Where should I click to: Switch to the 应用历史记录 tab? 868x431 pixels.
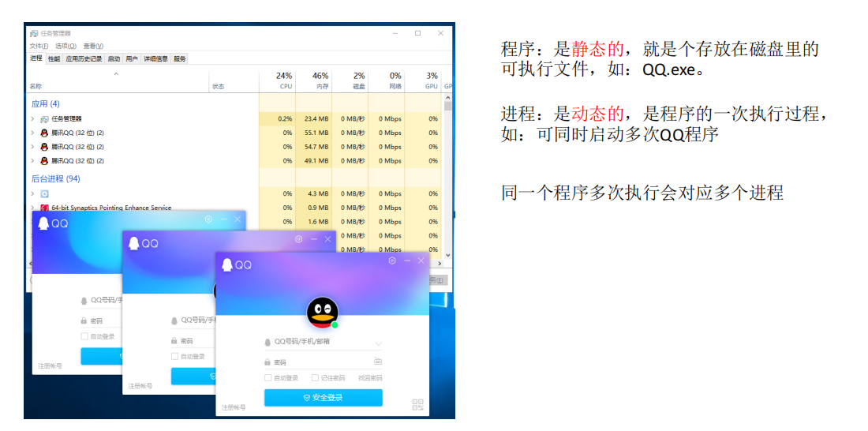84,58
